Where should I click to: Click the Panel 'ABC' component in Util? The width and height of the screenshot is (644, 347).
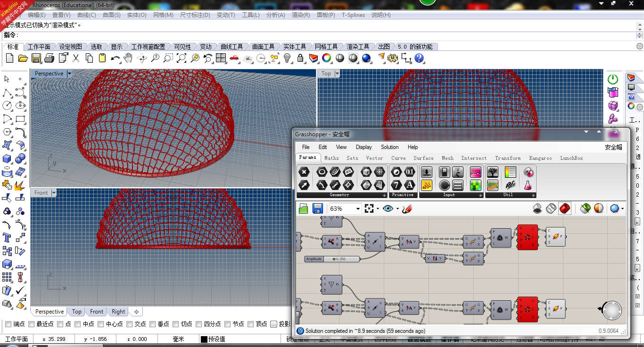[510, 185]
